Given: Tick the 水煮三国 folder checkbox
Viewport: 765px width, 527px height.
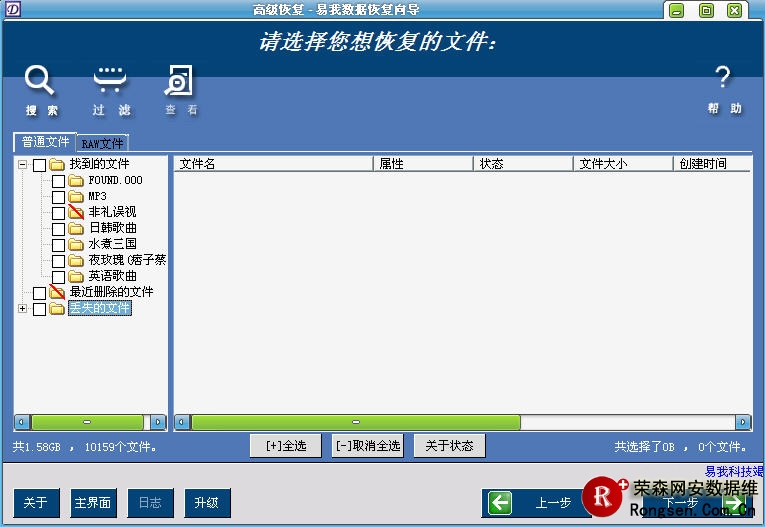Looking at the screenshot, I should coord(58,244).
